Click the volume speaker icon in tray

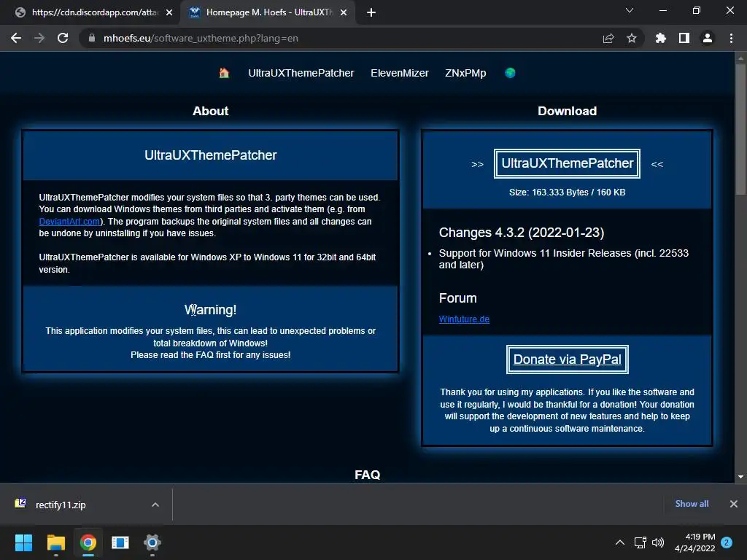click(x=658, y=542)
